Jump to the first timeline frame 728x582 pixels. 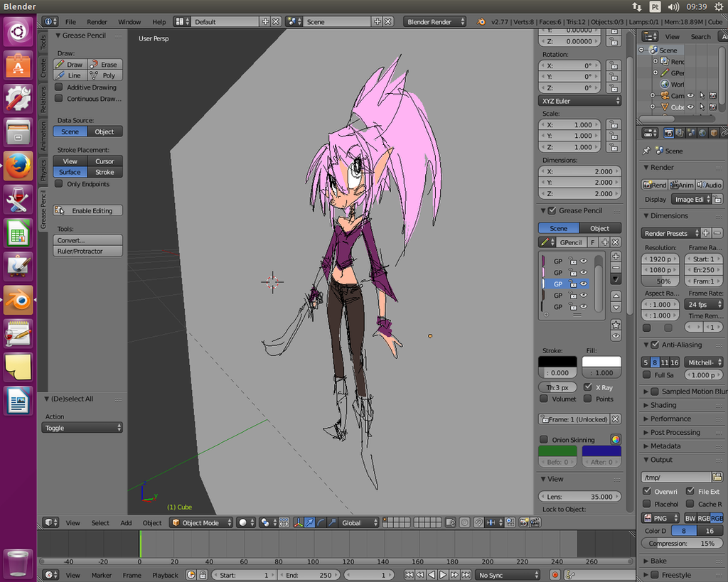click(409, 575)
